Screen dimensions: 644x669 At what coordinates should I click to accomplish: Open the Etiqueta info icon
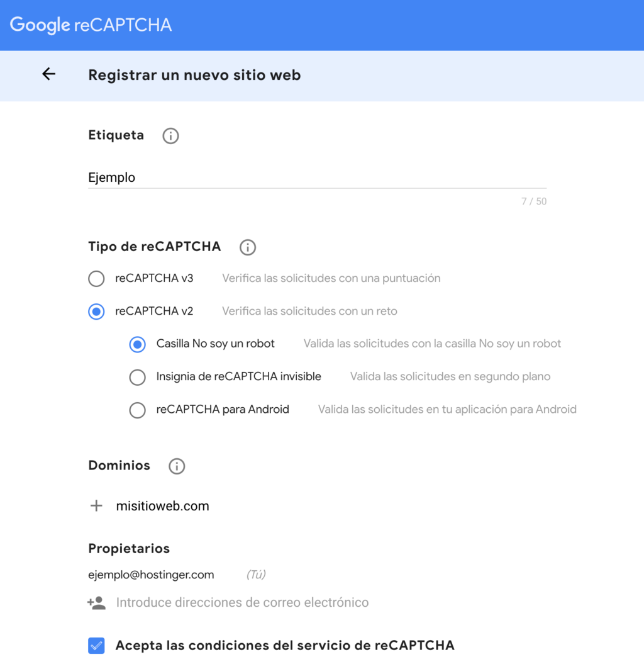(x=170, y=136)
